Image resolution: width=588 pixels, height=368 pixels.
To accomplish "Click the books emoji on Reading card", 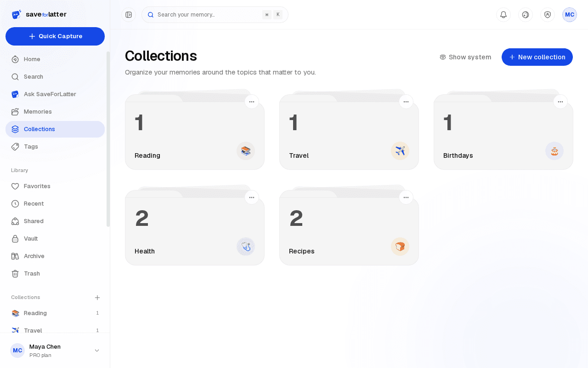I will [246, 151].
